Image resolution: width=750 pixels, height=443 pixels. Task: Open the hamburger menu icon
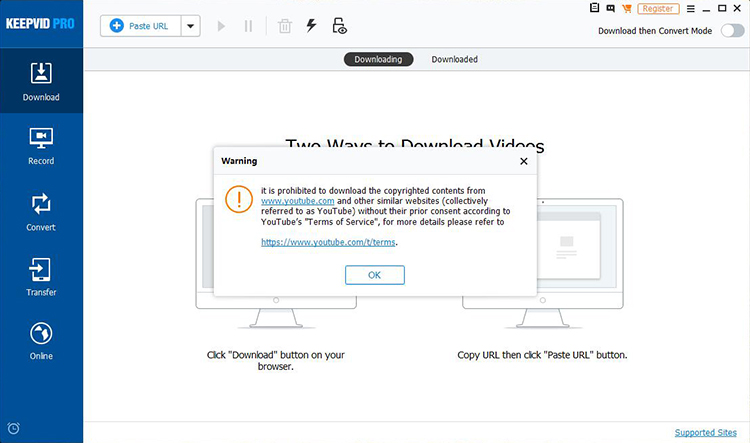click(x=691, y=9)
